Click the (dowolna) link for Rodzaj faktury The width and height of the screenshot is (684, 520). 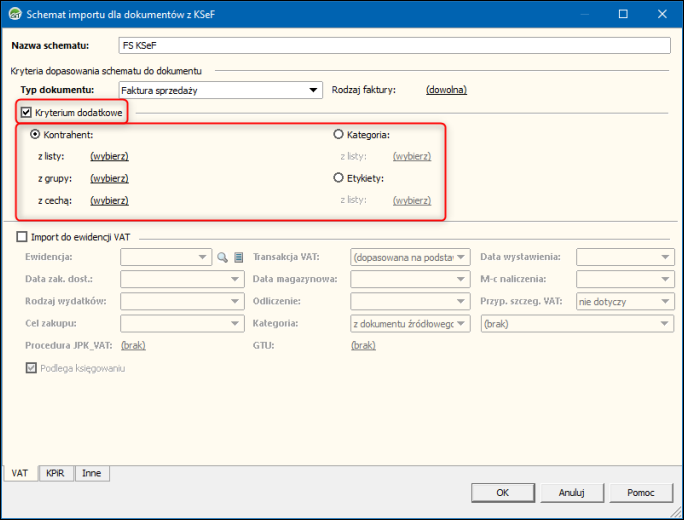click(x=446, y=90)
